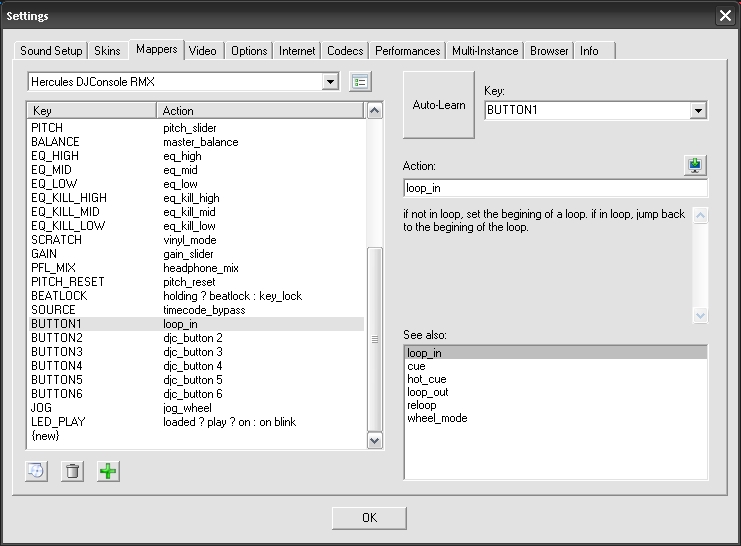Select the EQ_KILL_HIGH mapping row

pos(196,198)
